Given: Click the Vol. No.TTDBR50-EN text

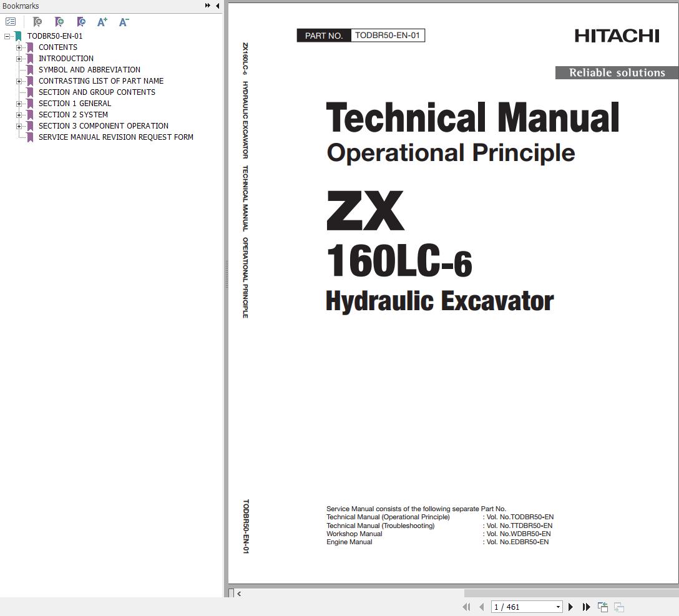Looking at the screenshot, I should tap(519, 526).
